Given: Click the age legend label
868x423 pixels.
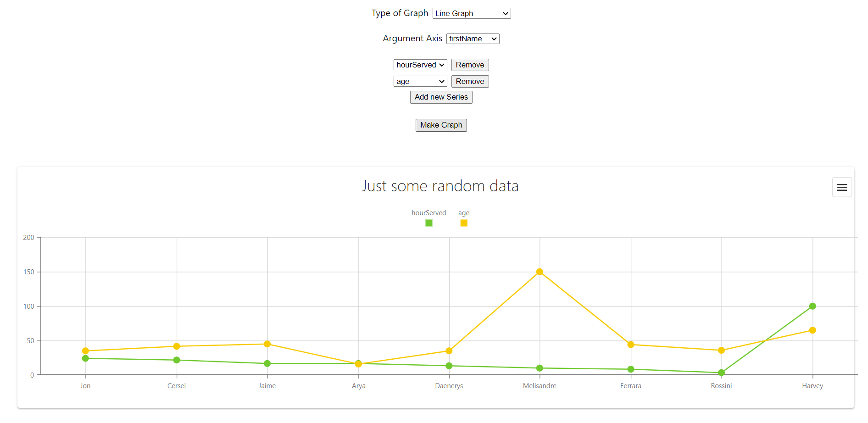Looking at the screenshot, I should point(464,213).
